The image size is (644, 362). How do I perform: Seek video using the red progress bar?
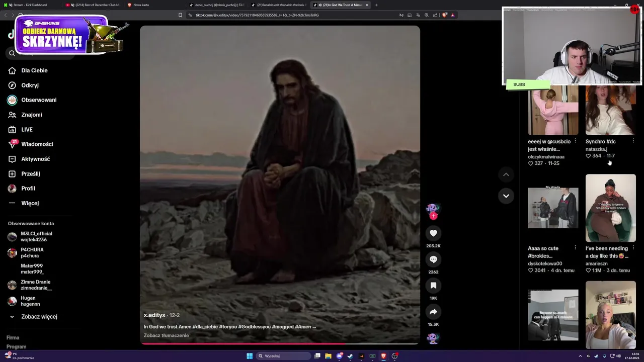point(279,344)
